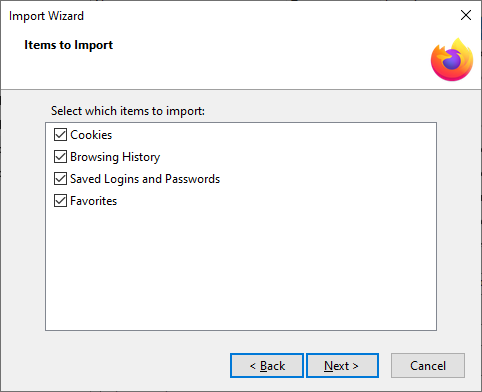Click the Select which items to import label
This screenshot has width=482, height=392.
(x=128, y=111)
